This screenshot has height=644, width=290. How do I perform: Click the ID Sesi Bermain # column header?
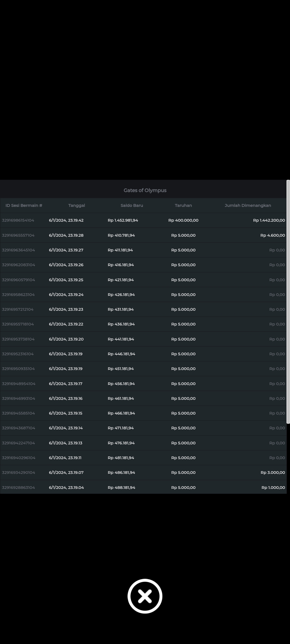[x=24, y=205]
